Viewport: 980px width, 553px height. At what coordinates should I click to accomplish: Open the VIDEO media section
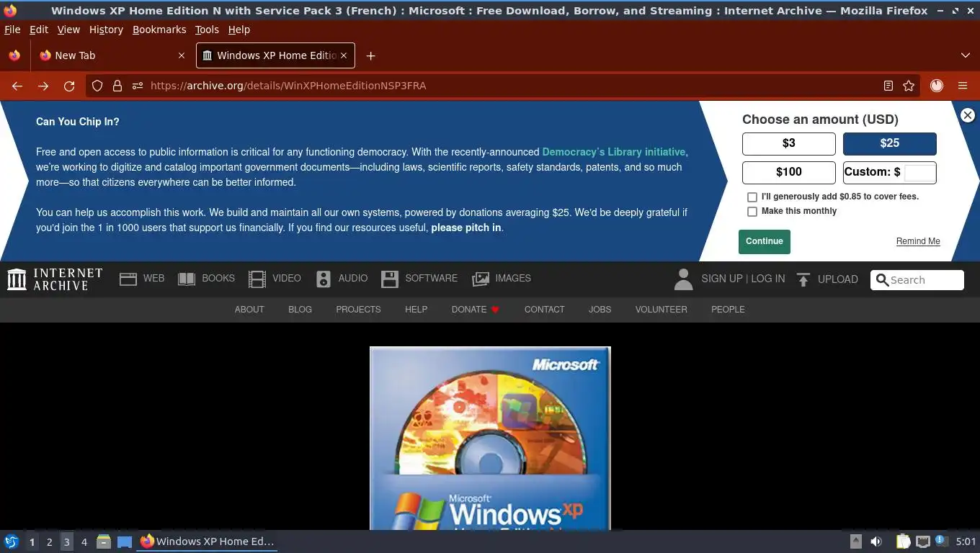[275, 279]
